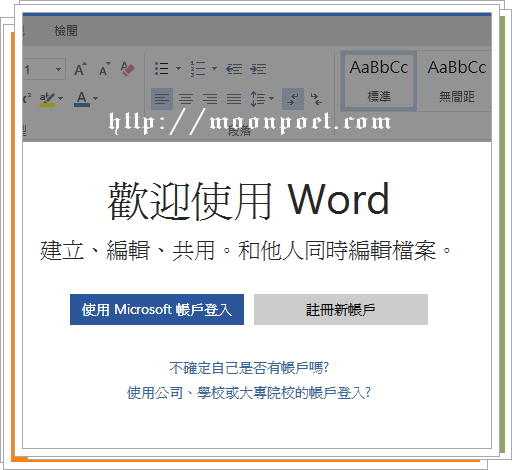The height and width of the screenshot is (470, 512).
Task: Click the line spacing icon
Action: (x=258, y=99)
